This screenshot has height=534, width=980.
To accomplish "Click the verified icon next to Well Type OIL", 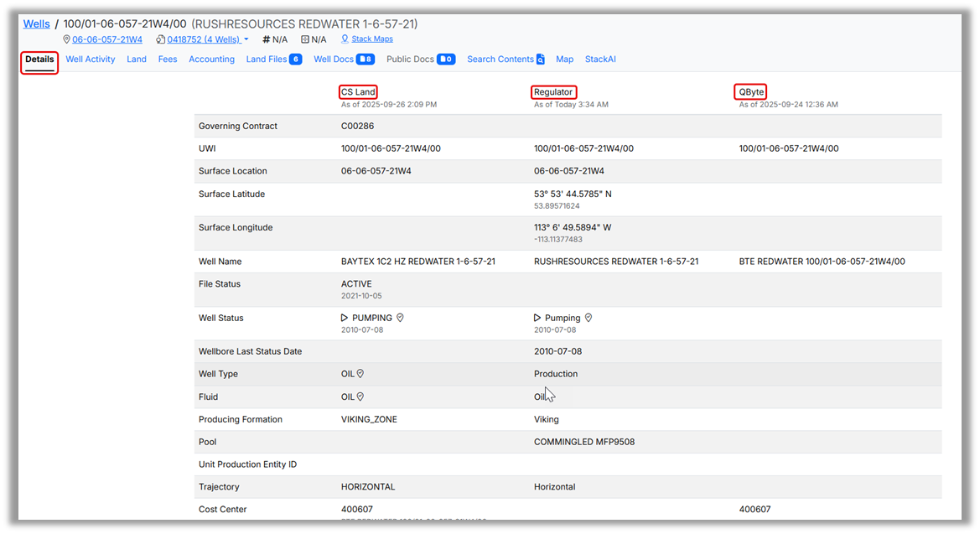I will 360,374.
